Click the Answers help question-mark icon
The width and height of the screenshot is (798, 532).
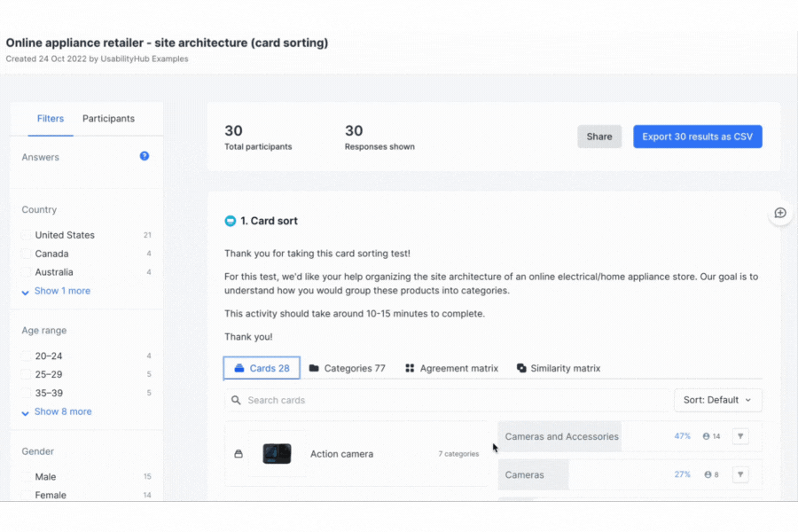[145, 156]
